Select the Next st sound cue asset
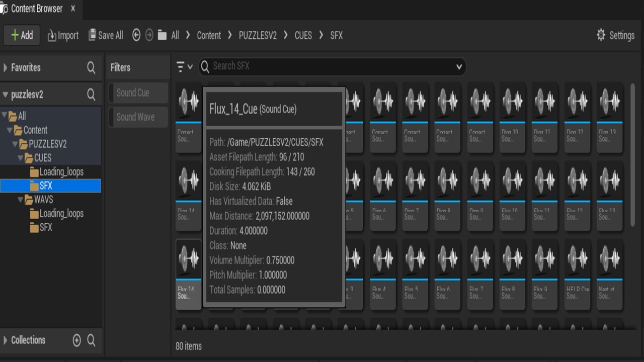The width and height of the screenshot is (644, 362). (609, 275)
